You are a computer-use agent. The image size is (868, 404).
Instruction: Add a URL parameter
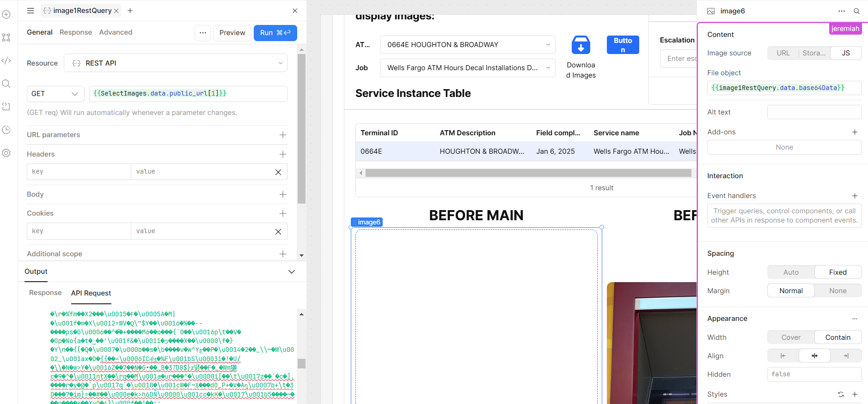pyautogui.click(x=283, y=135)
